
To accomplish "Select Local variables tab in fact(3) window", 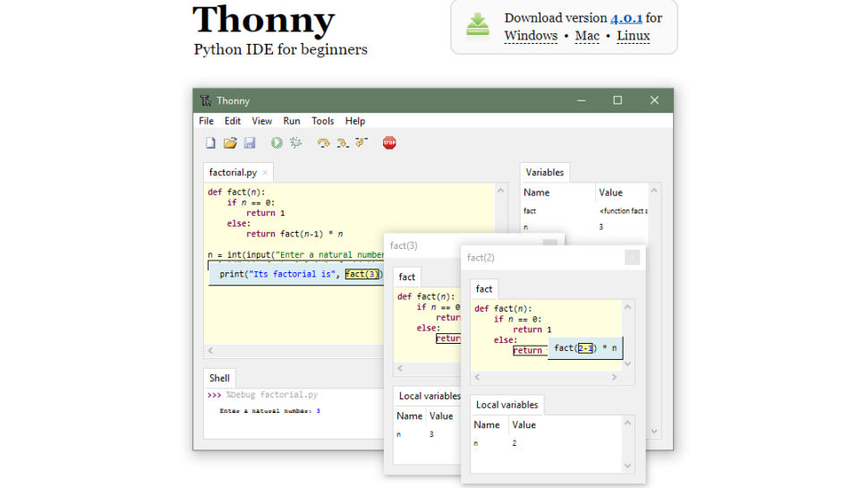I will coord(428,396).
